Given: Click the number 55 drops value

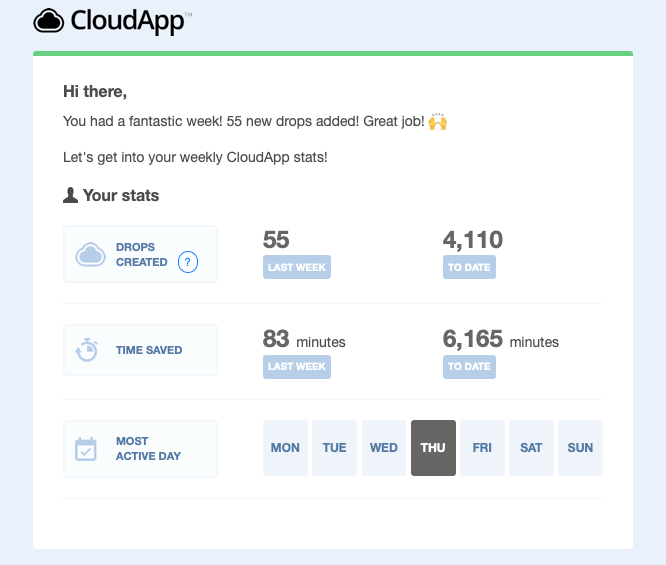Looking at the screenshot, I should [x=276, y=240].
